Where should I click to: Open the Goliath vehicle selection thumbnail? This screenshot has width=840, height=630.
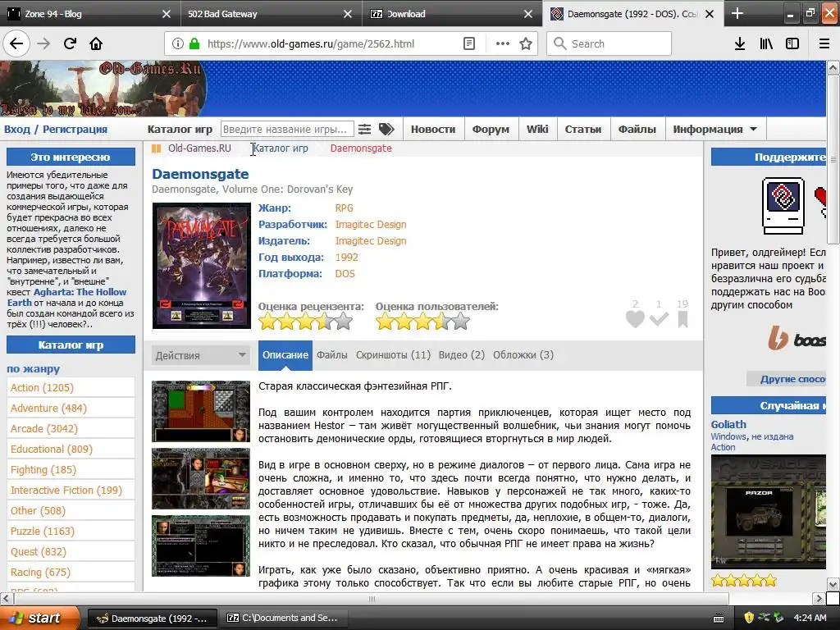768,512
